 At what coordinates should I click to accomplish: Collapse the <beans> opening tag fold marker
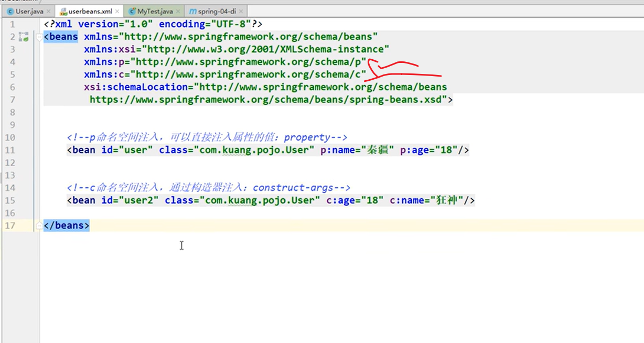click(x=39, y=37)
